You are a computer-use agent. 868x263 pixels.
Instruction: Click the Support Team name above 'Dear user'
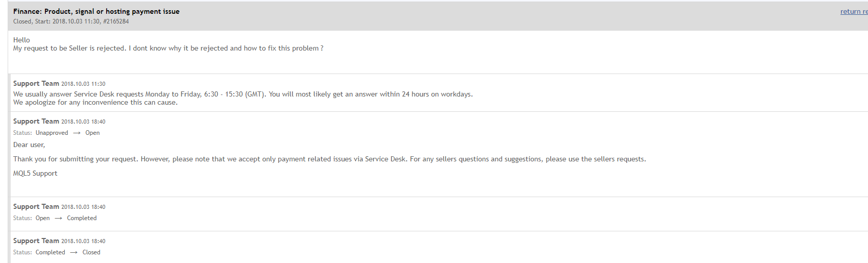tap(36, 122)
